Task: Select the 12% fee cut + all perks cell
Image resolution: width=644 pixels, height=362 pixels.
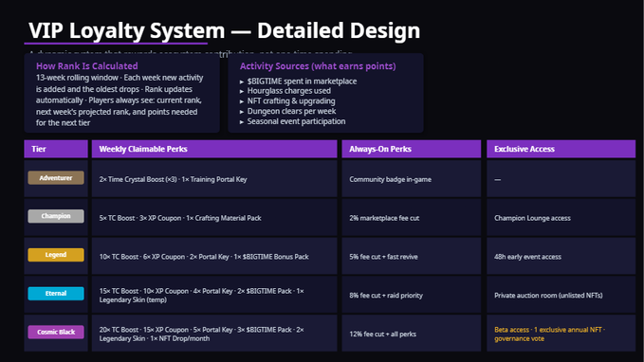Action: tap(411, 334)
